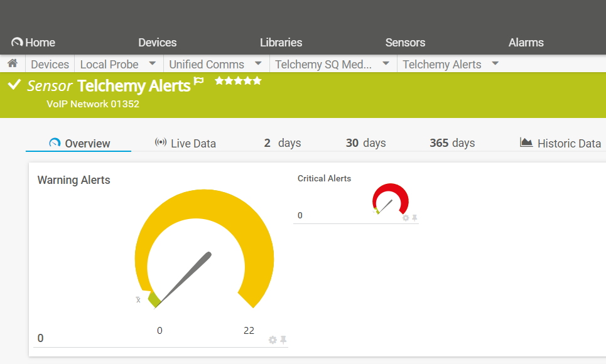The image size is (606, 364).
Task: Open Warning Alerts gauge settings gear
Action: coord(273,340)
